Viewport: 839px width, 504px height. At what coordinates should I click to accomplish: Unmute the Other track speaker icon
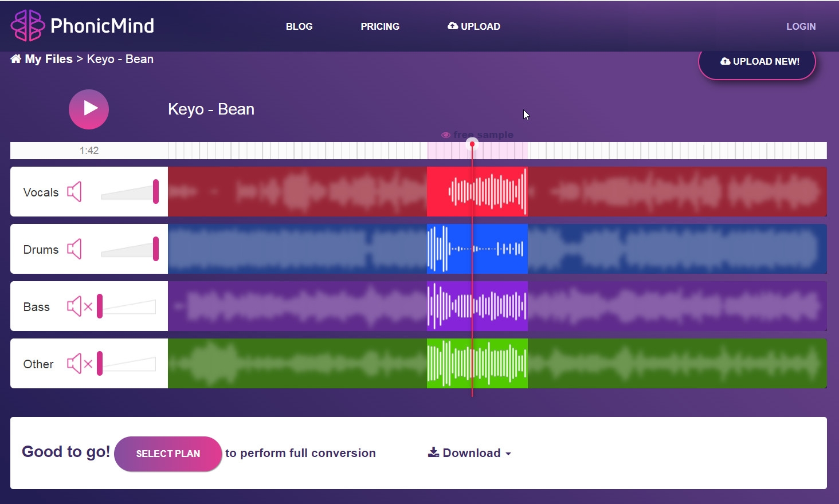tap(80, 364)
